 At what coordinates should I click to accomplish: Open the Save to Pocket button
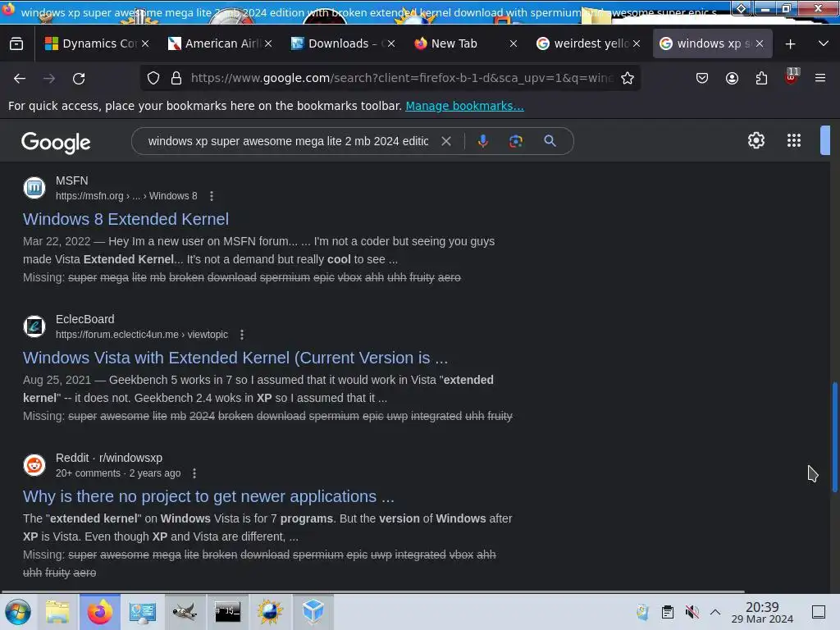(x=702, y=78)
